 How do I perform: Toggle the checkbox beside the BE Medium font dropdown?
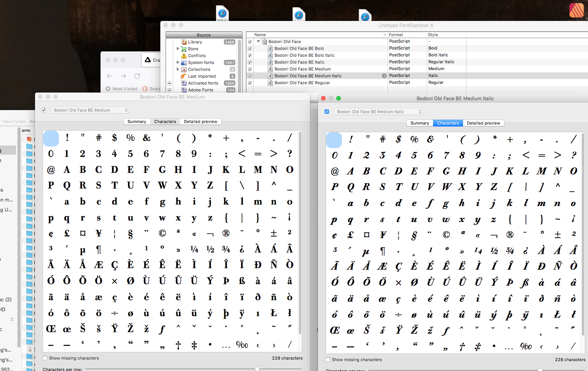(44, 110)
